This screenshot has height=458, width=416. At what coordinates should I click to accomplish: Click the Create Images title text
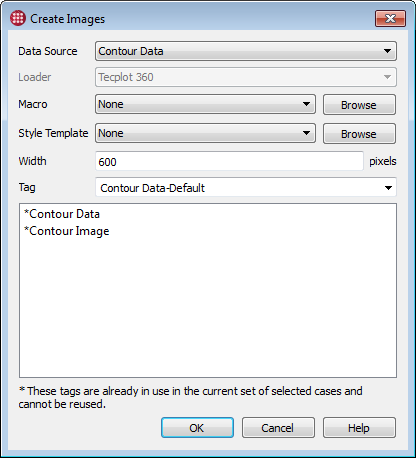(68, 19)
